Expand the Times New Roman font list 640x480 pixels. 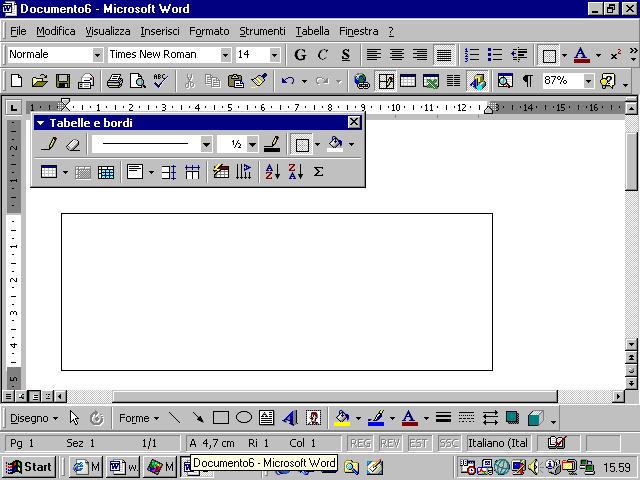(x=225, y=55)
